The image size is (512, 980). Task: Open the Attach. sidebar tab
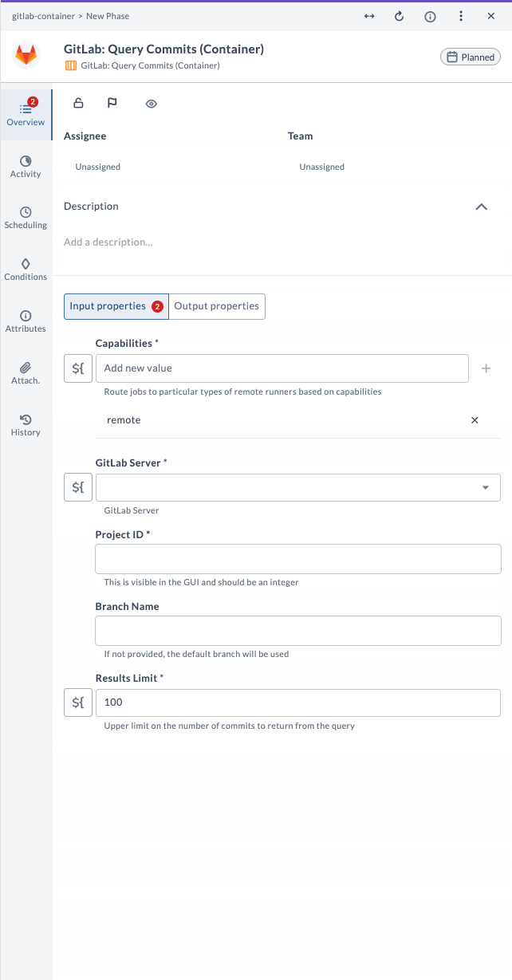[26, 373]
